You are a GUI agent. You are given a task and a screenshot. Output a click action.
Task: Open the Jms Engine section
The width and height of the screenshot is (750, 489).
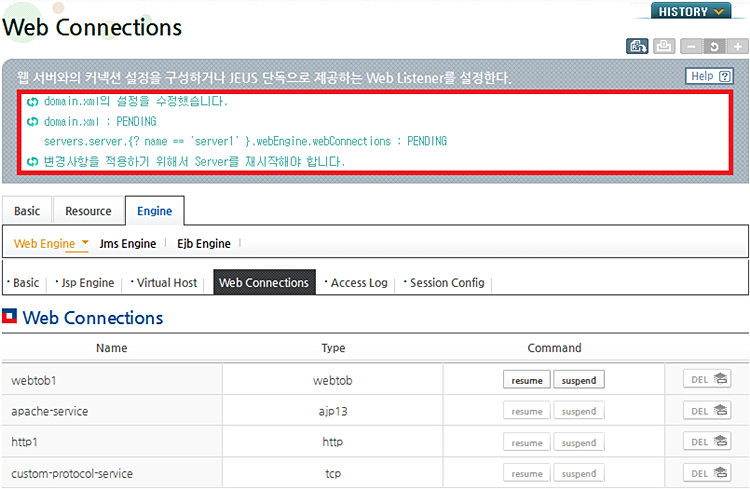tap(128, 244)
